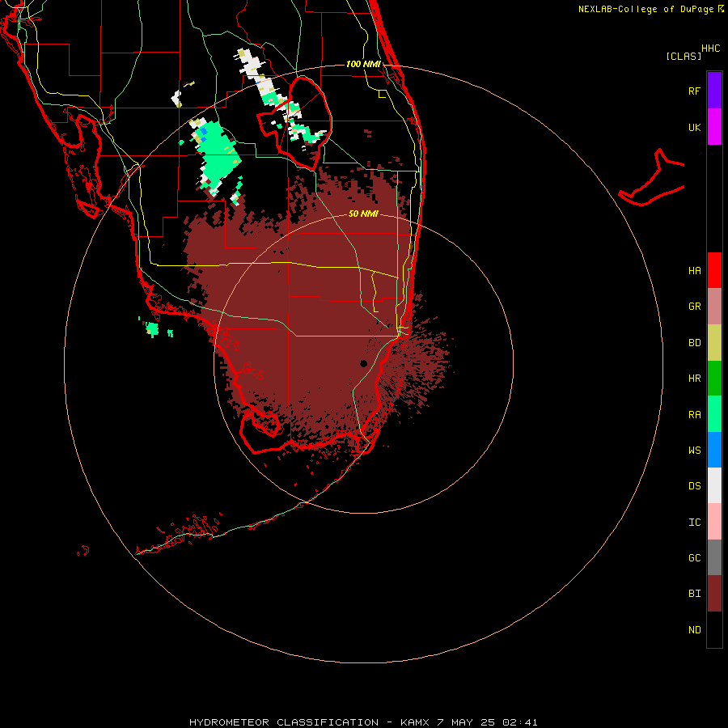
Task: Click the HA legend label
Action: [694, 270]
